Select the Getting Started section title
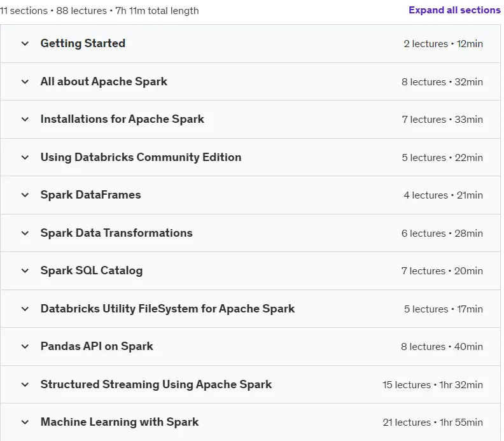Image resolution: width=504 pixels, height=441 pixels. tap(83, 43)
